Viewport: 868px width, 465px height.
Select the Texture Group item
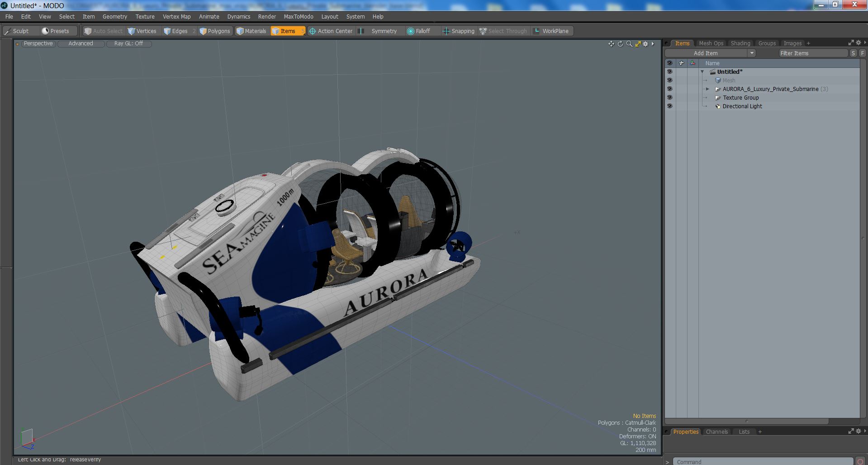tap(740, 97)
